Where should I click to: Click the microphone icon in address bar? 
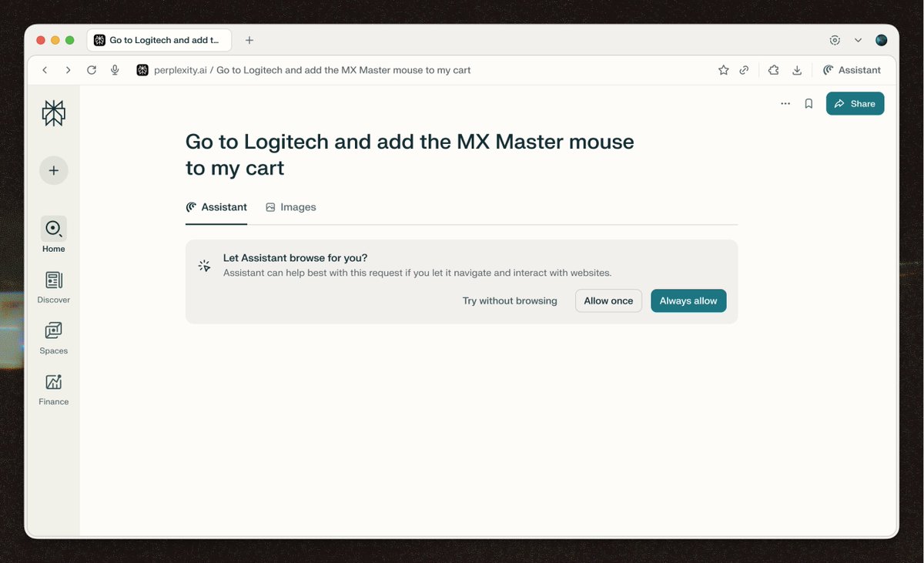(115, 70)
